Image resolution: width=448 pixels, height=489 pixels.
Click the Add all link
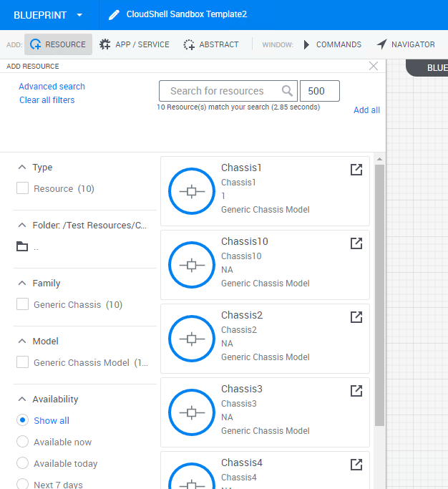[366, 110]
